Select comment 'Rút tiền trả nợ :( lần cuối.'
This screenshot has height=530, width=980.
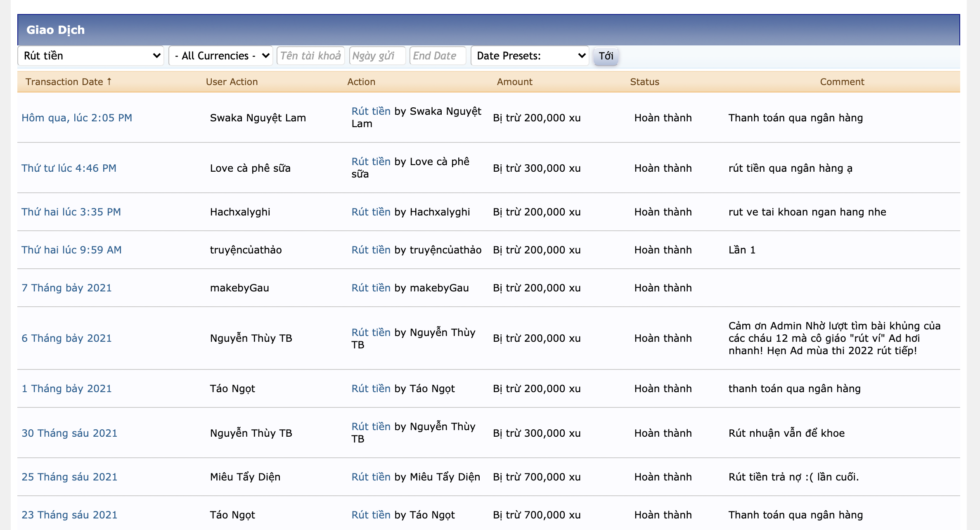[793, 477]
